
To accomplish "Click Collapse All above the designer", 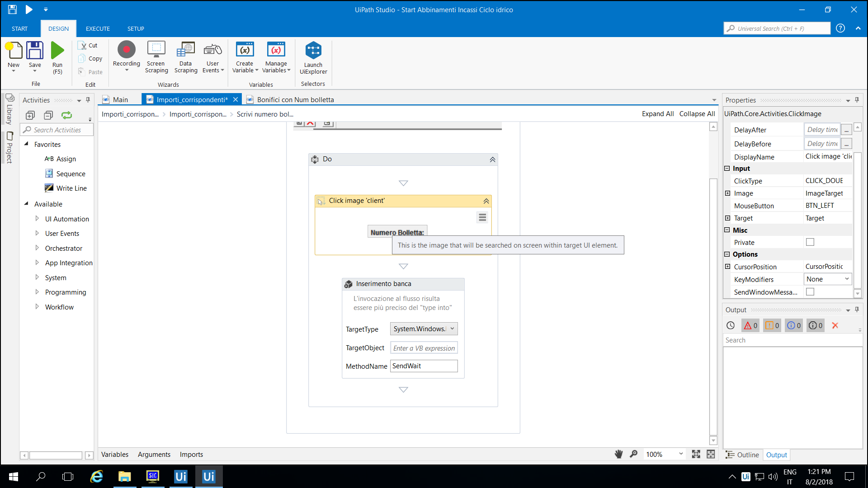I will [x=697, y=113].
